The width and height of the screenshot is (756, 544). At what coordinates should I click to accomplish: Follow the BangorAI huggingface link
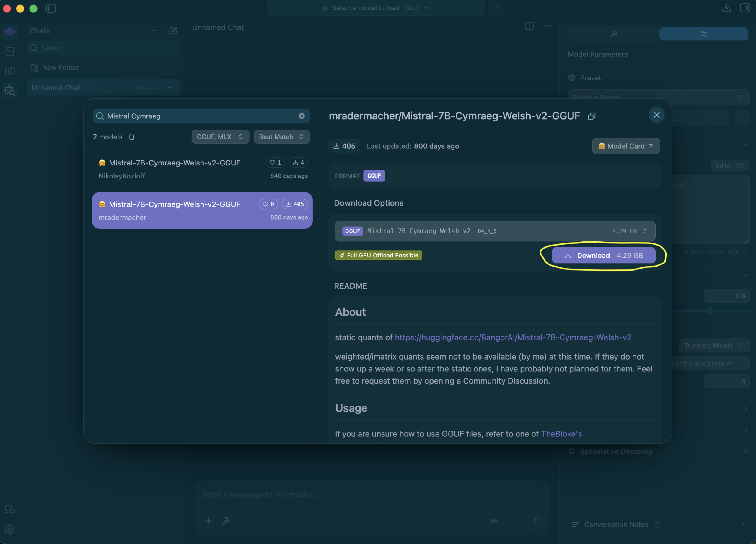tap(513, 337)
